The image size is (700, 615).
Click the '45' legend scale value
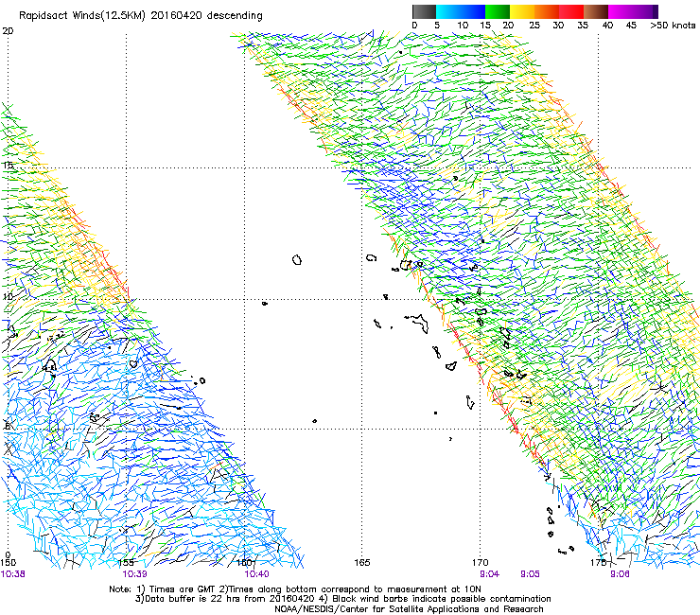point(631,26)
